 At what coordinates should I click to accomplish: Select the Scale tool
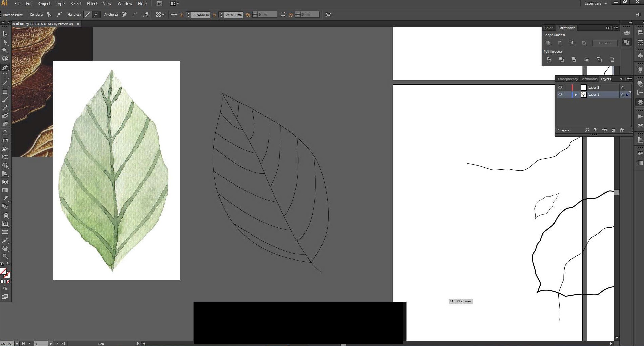click(5, 141)
